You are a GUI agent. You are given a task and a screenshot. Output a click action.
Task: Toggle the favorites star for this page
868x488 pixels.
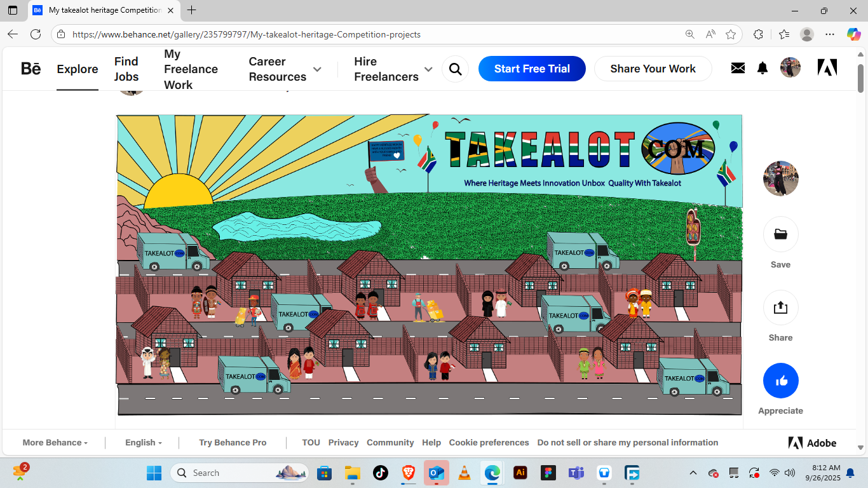[731, 34]
